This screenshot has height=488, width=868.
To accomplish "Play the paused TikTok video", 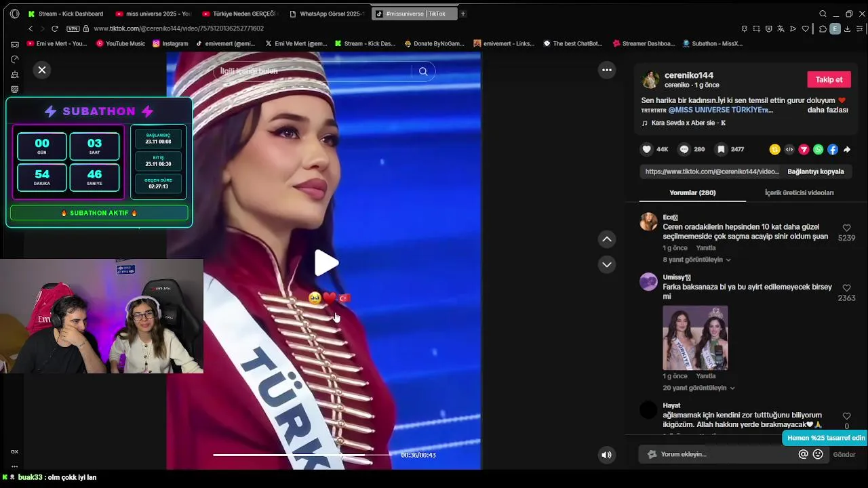I will pyautogui.click(x=326, y=263).
